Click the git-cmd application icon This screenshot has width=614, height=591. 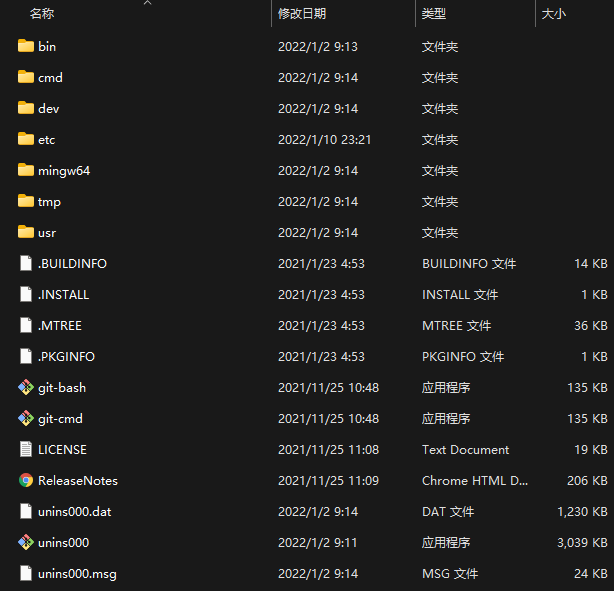(26, 418)
